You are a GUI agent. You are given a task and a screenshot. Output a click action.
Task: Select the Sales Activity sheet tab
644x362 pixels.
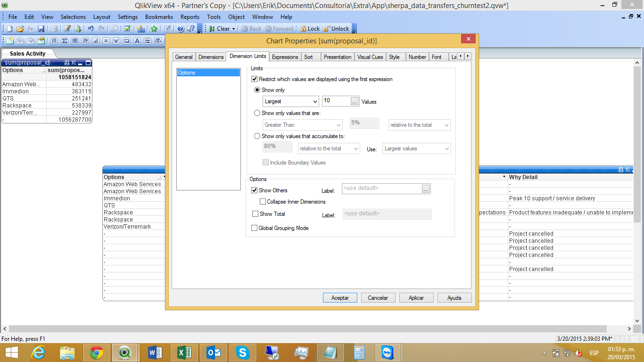[x=28, y=54]
